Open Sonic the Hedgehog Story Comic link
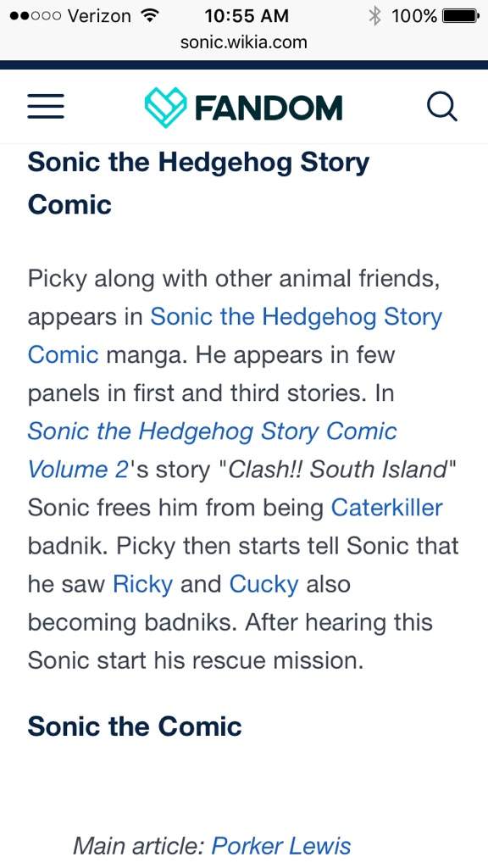 point(236,336)
